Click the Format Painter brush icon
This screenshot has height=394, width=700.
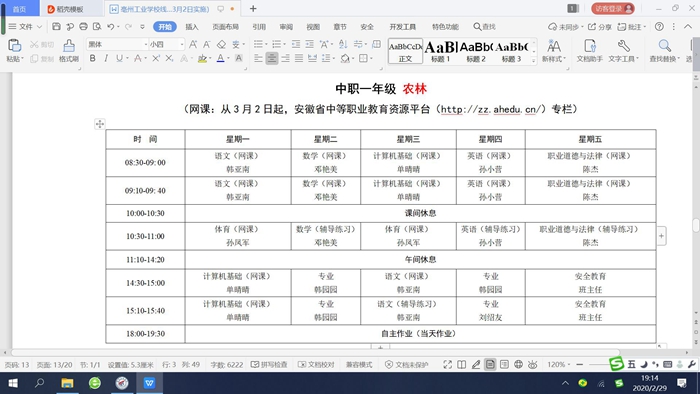(69, 46)
